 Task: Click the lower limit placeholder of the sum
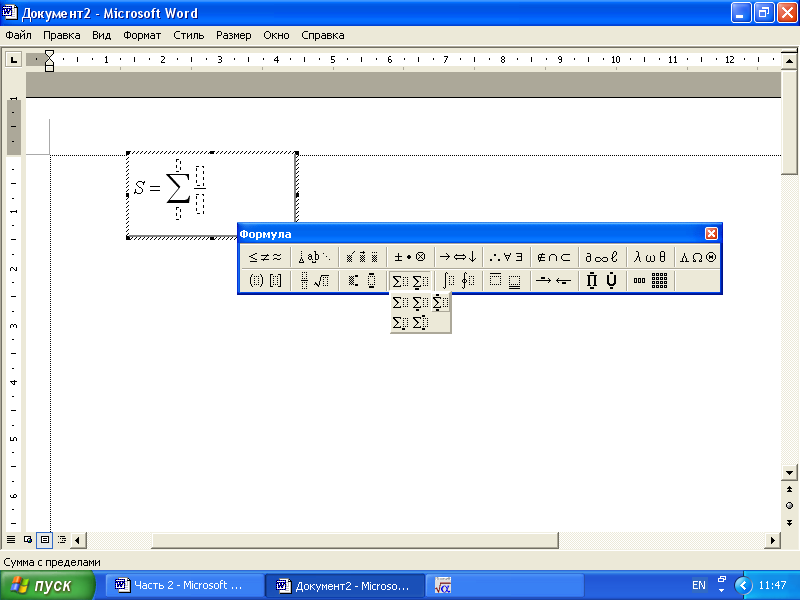tap(178, 213)
